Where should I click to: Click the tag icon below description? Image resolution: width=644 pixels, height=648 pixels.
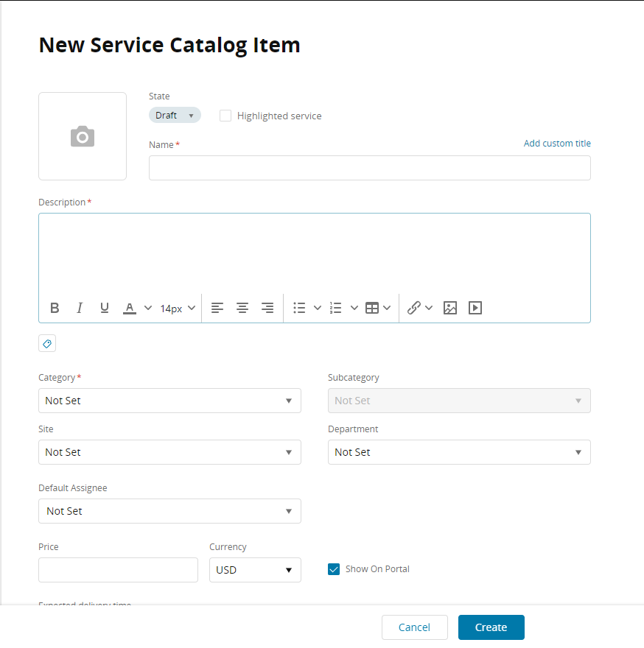click(x=47, y=344)
